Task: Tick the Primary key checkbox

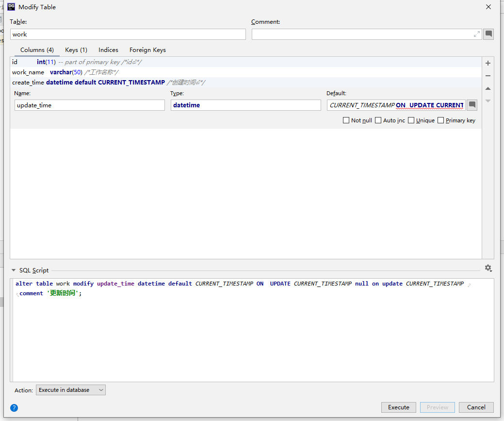Action: (x=440, y=120)
